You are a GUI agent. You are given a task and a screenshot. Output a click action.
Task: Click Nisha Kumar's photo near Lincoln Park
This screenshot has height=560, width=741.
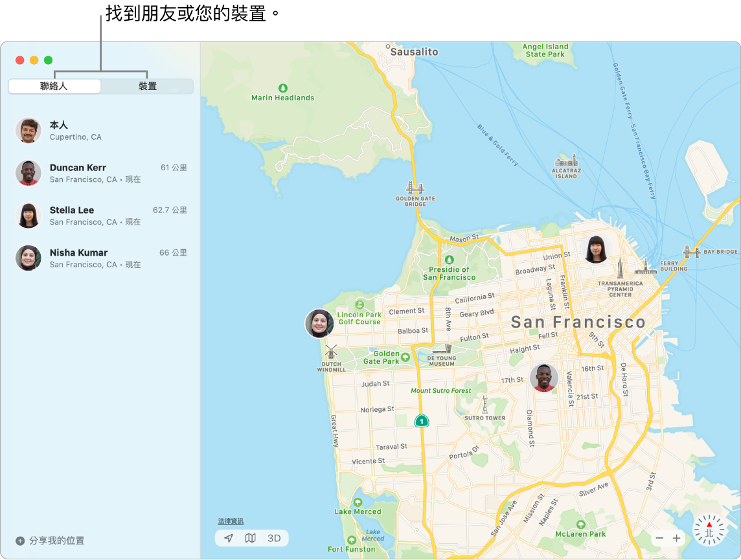[319, 324]
